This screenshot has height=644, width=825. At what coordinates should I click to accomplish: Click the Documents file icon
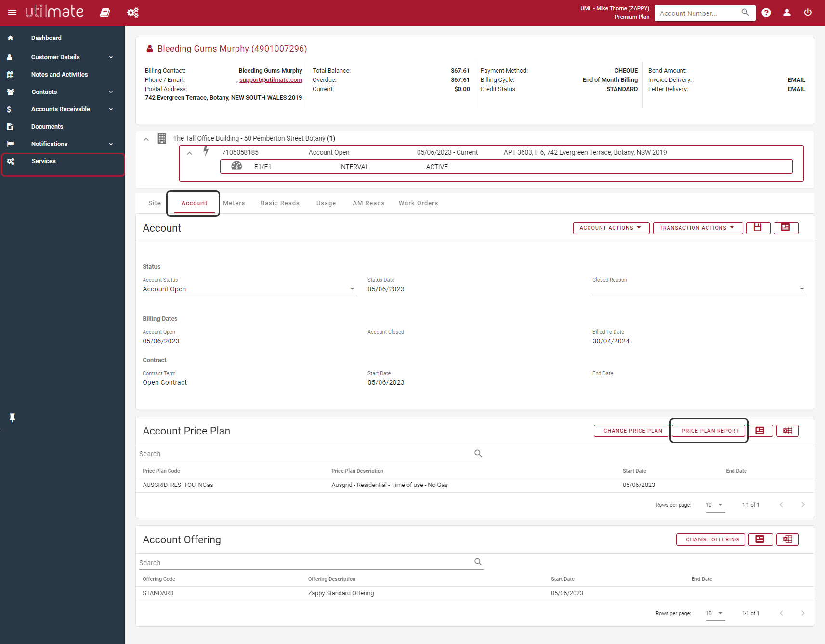pos(10,127)
